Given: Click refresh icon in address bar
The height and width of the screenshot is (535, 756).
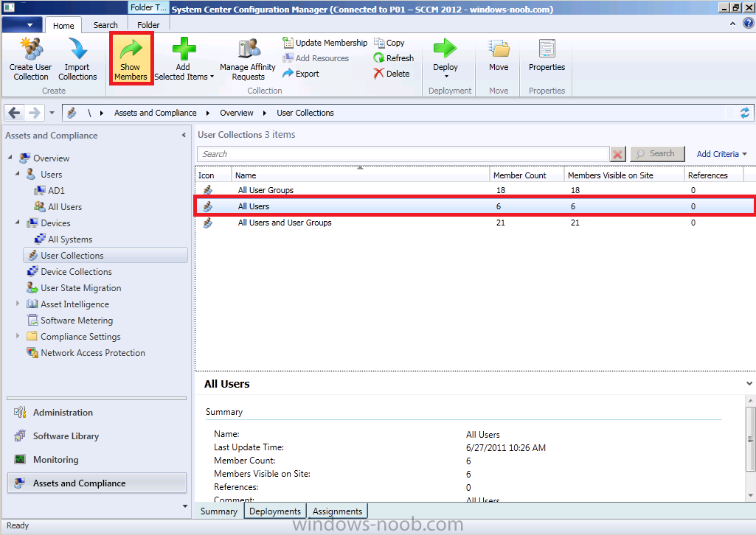Looking at the screenshot, I should (745, 113).
